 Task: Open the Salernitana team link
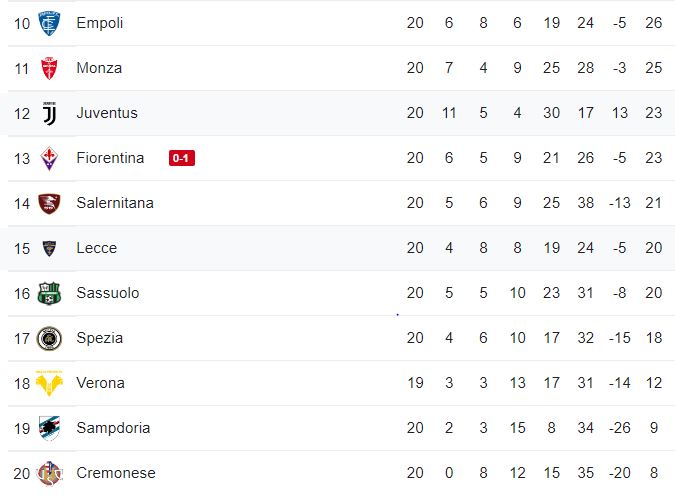click(115, 203)
